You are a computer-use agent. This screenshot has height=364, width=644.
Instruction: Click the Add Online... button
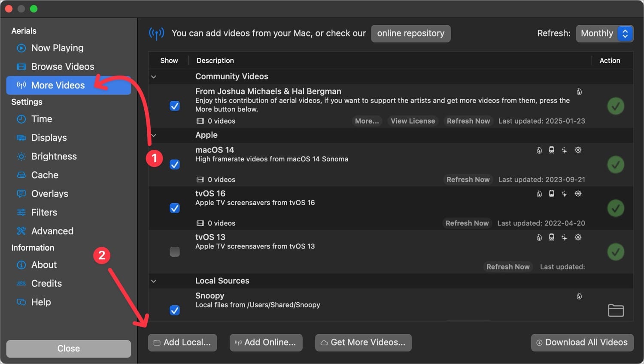tap(266, 343)
